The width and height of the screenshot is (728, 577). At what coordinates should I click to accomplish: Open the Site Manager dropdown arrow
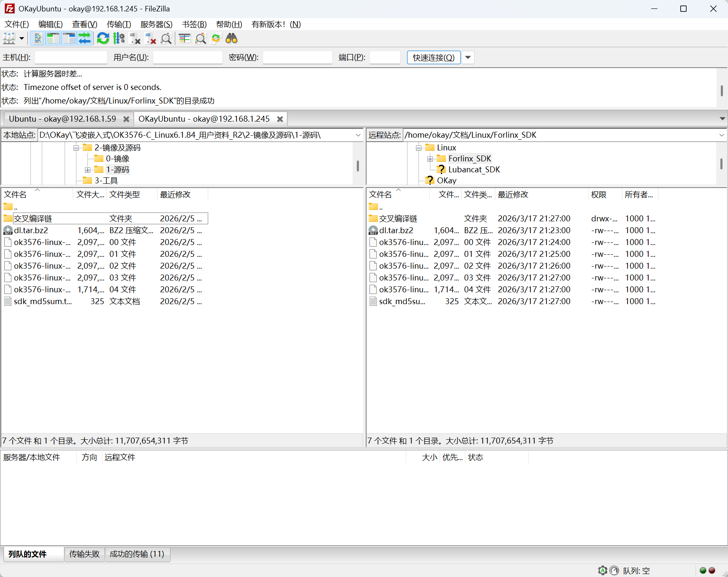tap(22, 39)
